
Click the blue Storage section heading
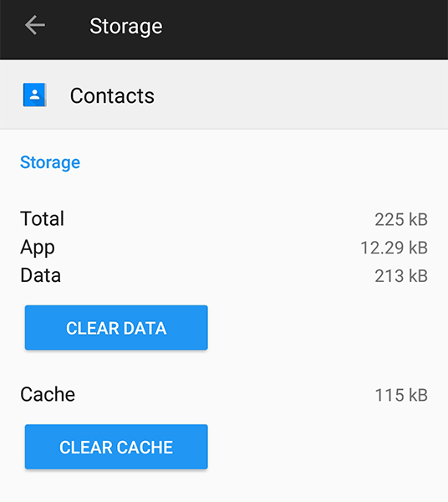50,162
